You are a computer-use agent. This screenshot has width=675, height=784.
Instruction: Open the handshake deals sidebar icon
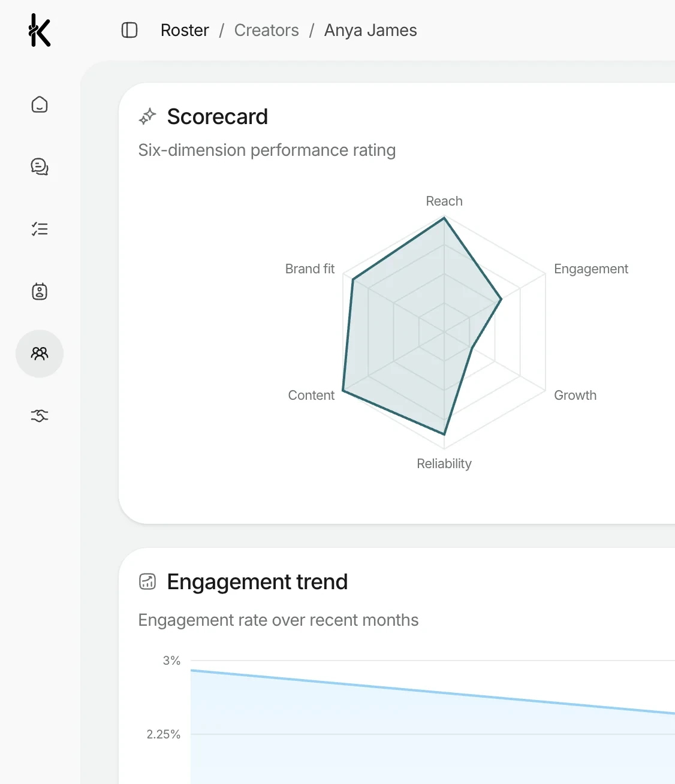tap(40, 415)
